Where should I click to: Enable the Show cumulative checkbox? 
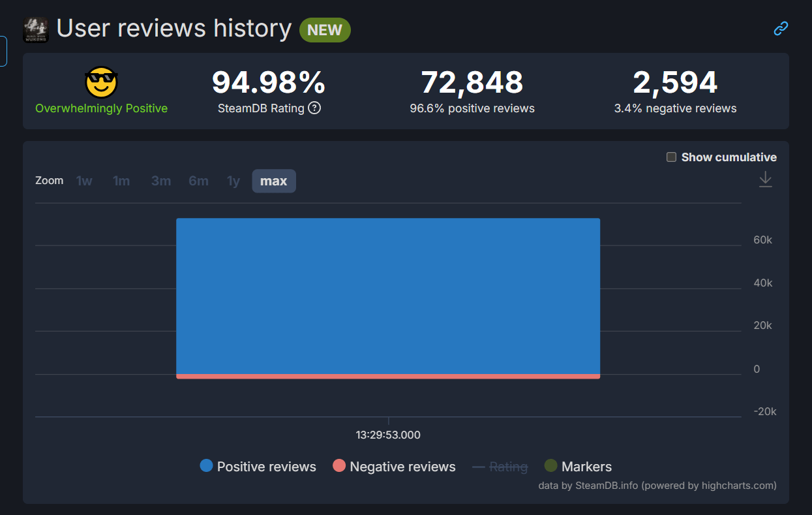[x=671, y=157]
